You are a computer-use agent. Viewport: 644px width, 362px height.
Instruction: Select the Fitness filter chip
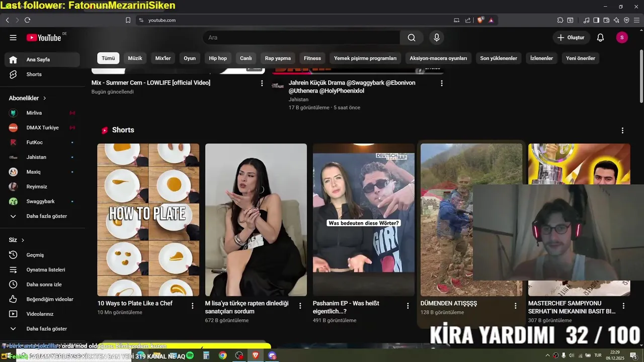pos(312,58)
